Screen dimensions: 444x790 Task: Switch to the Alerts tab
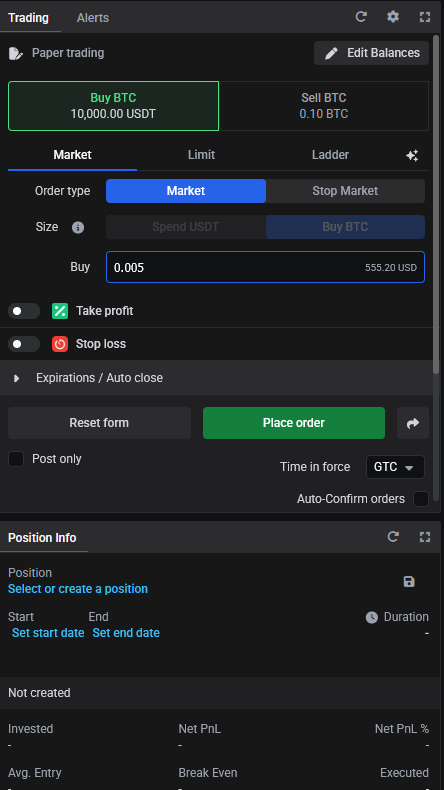pos(93,18)
